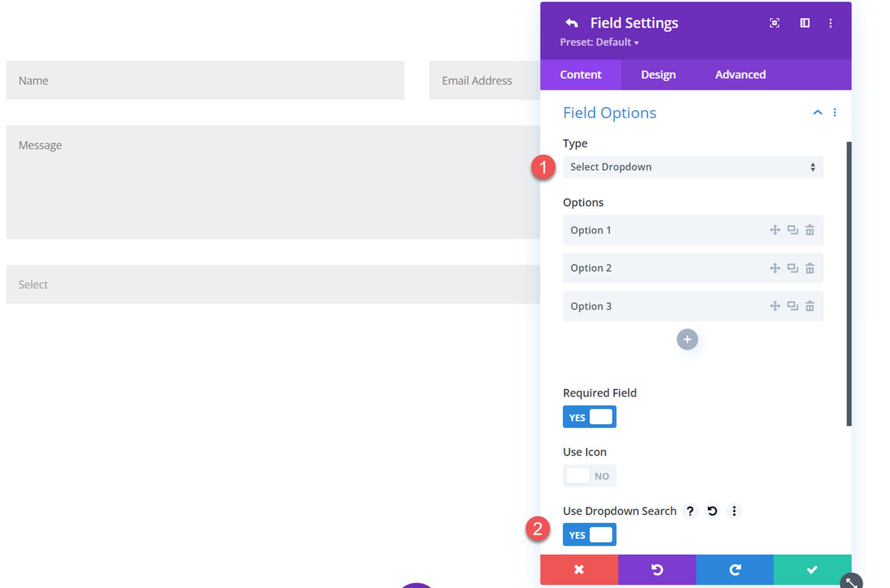Collapse the Field Options section
The width and height of the screenshot is (890, 588).
pos(817,112)
